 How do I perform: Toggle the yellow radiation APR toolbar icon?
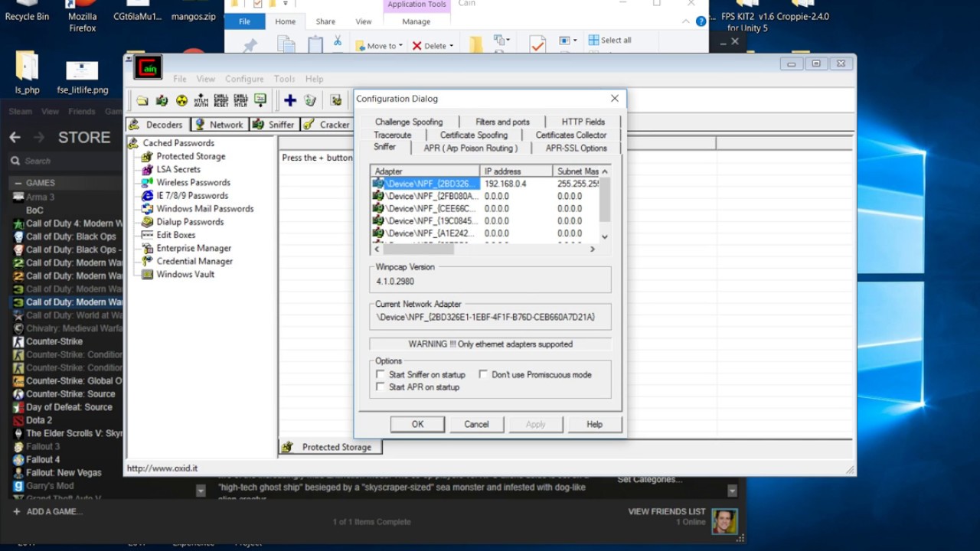181,100
